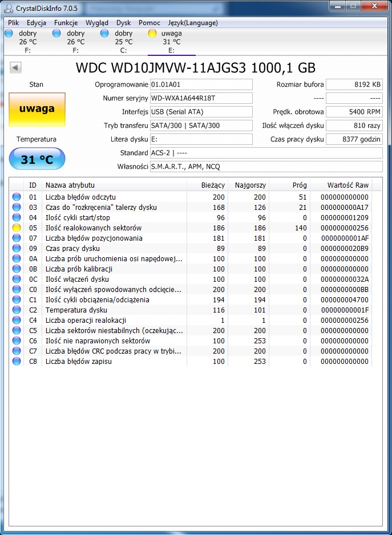392x535 pixels.
Task: Click the Wartość Raw column header
Action: click(341, 185)
